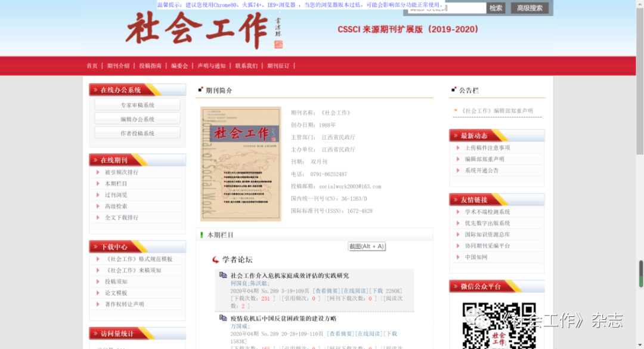Open article 社会工作介入危机家庭成效评估的实践研究
The width and height of the screenshot is (644, 349).
[x=290, y=276]
